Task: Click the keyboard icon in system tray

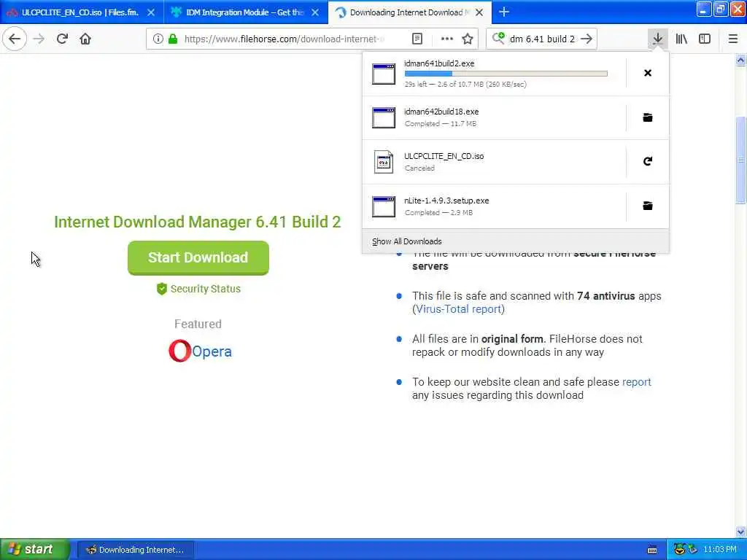Action: click(x=653, y=550)
